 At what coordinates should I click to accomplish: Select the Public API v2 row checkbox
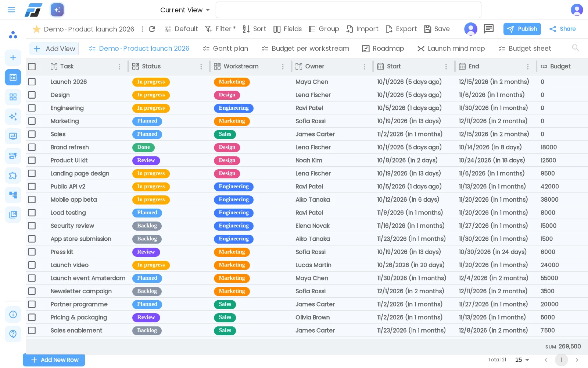(32, 187)
